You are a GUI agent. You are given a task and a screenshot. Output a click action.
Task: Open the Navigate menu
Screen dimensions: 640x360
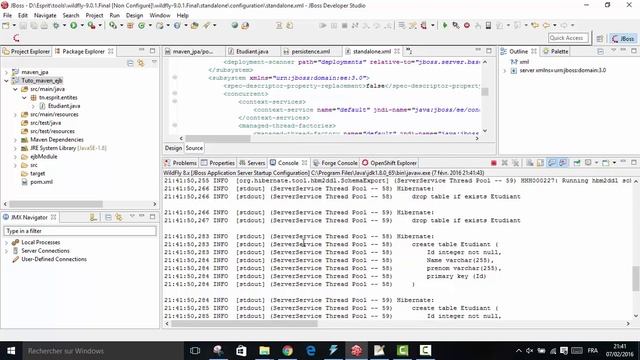pyautogui.click(x=45, y=15)
